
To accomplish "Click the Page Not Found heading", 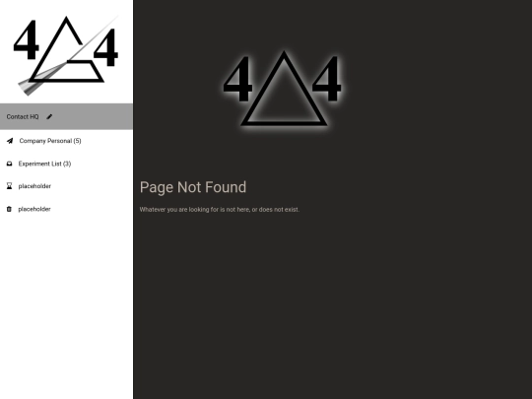I will click(193, 187).
